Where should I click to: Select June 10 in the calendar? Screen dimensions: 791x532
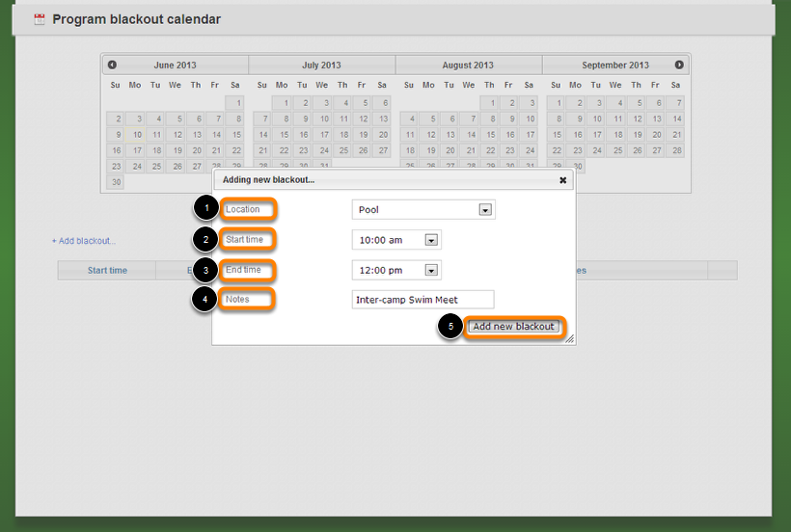[x=136, y=135]
